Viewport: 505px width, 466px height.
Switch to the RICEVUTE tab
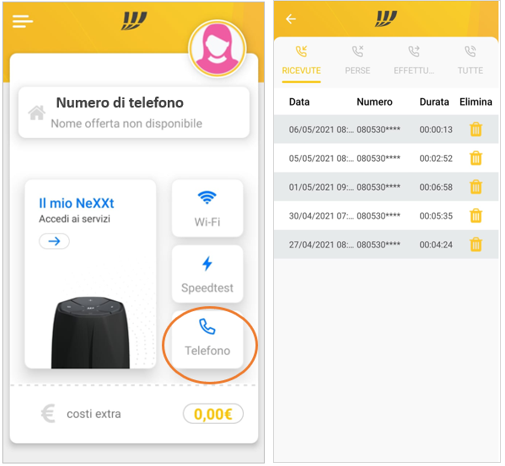tap(301, 61)
